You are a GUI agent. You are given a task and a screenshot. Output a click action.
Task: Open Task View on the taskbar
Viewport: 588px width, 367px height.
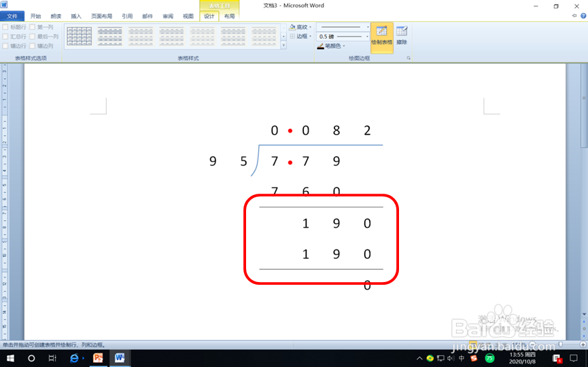pos(52,358)
